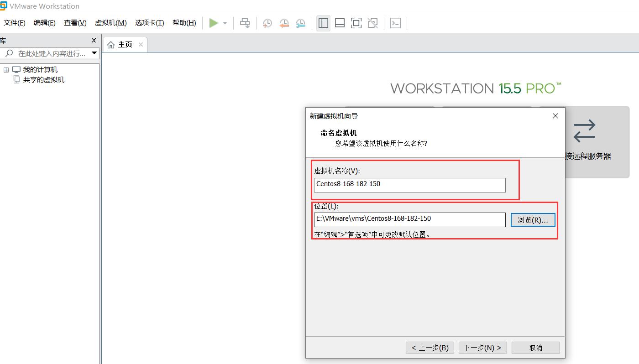Screen dimensions: 639x364
Task: Click the 取消 button in the wizard
Action: coord(535,347)
